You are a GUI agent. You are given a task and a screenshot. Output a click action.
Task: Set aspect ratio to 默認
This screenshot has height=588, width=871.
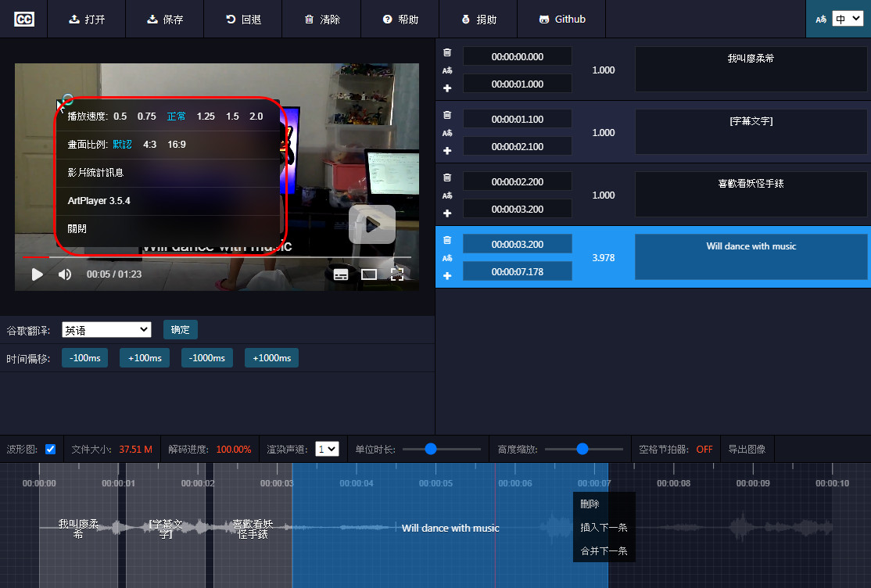pos(122,145)
